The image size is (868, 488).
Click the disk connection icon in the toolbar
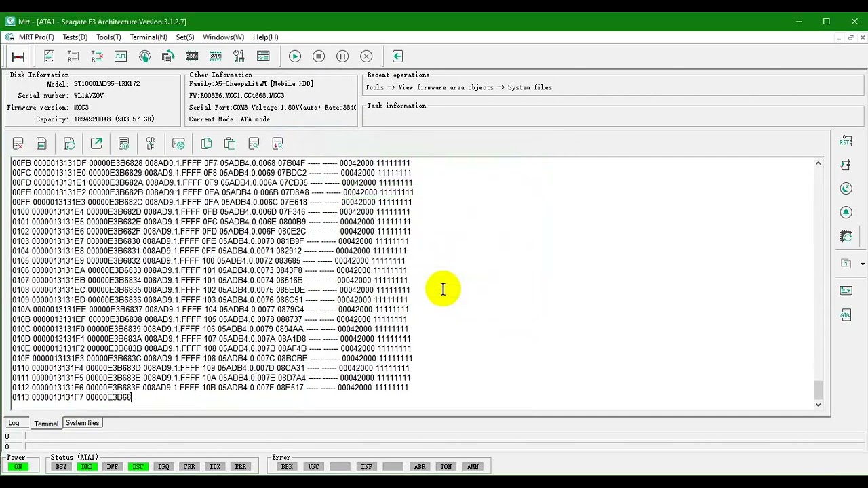[x=18, y=56]
